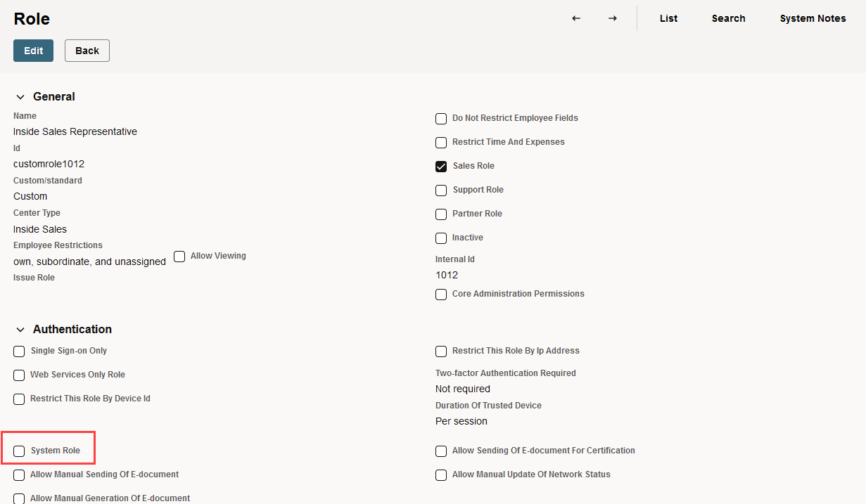Open the Search link
This screenshot has height=504, width=866.
point(728,18)
